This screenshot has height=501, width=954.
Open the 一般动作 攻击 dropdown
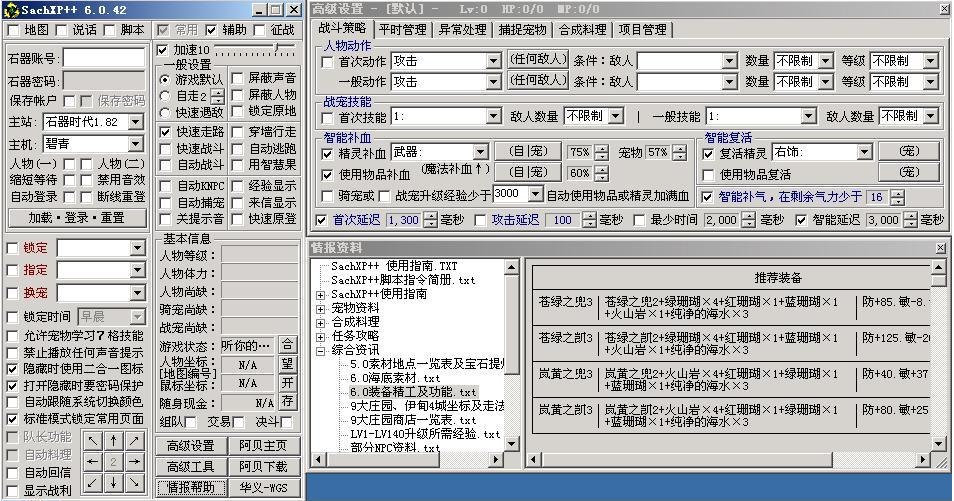[493, 82]
